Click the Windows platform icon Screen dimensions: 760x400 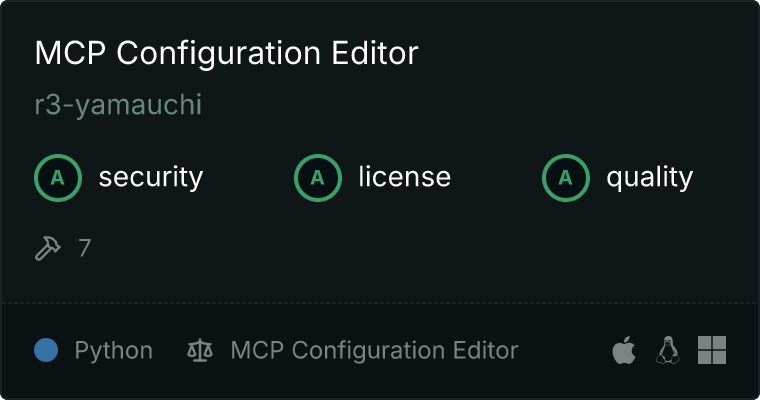click(x=712, y=350)
